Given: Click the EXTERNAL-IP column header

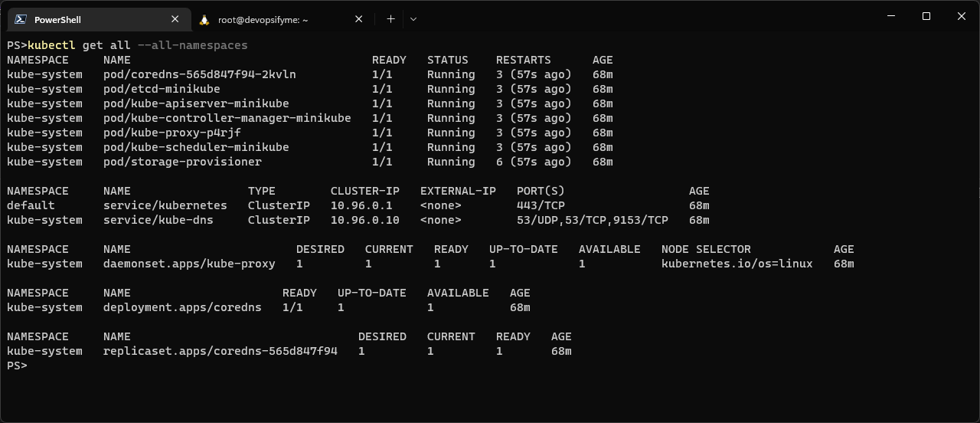Looking at the screenshot, I should [458, 191].
